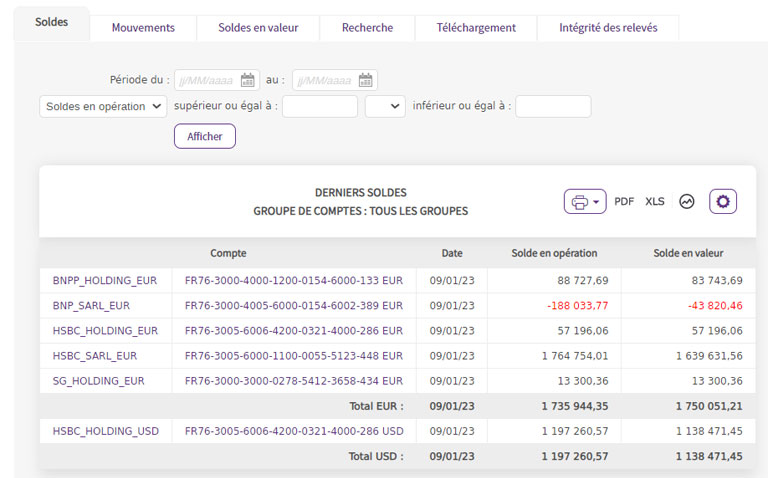Viewport: 768px width, 478px height.
Task: Open the table settings gear
Action: pos(723,202)
